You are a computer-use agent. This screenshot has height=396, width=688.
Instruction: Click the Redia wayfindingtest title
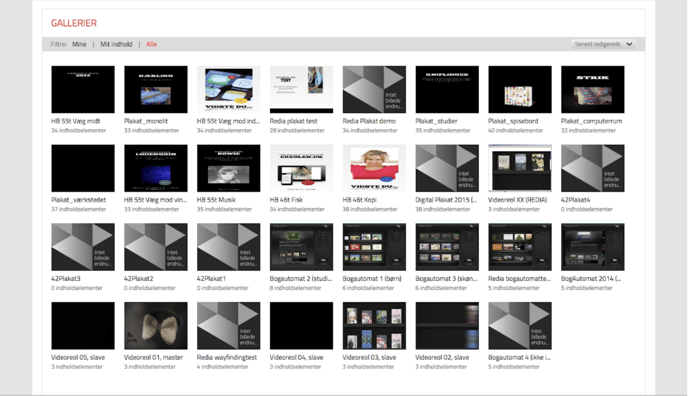tap(227, 357)
